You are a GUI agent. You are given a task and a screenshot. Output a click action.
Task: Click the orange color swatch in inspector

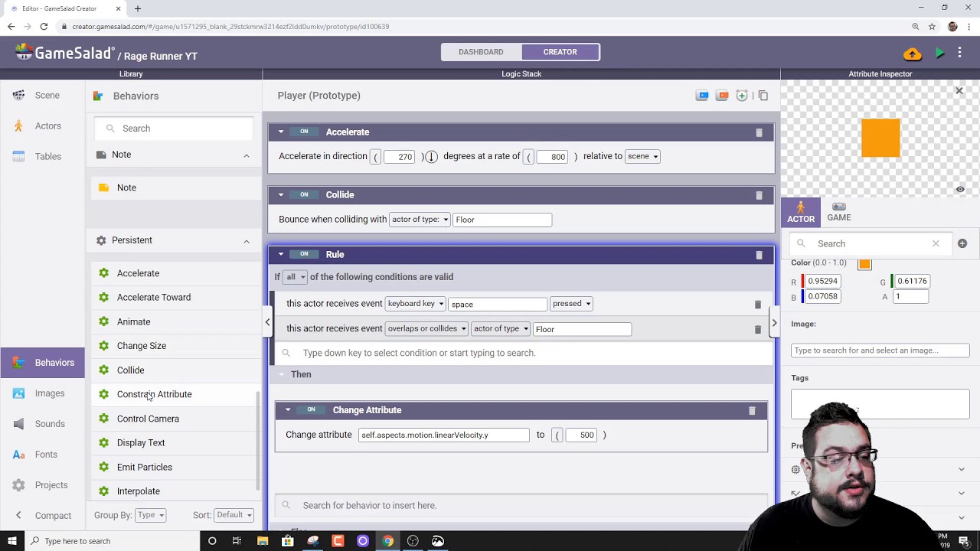point(864,264)
